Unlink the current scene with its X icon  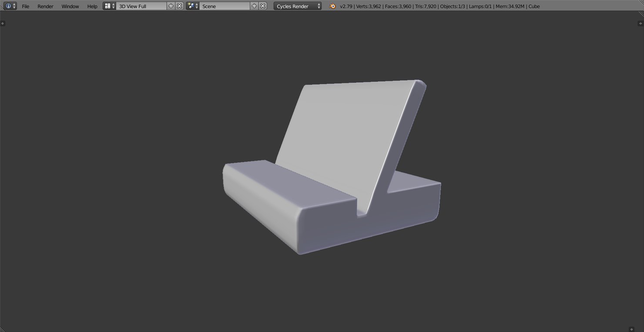[x=262, y=6]
